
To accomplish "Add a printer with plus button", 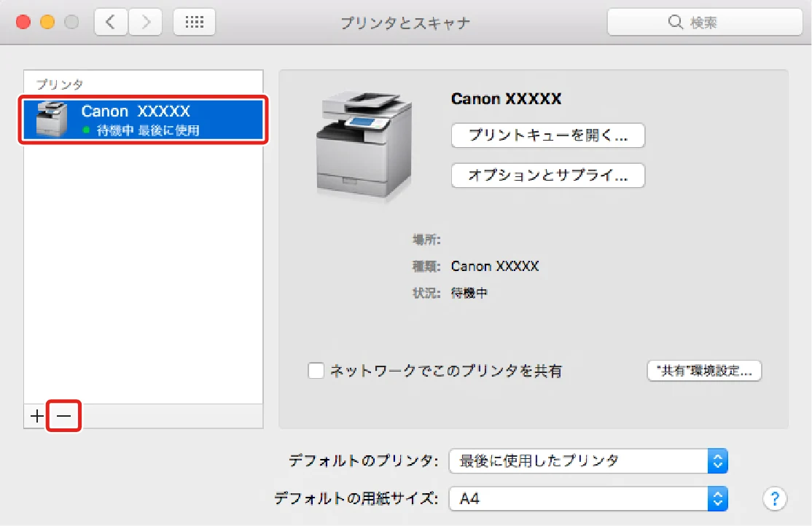I will (36, 416).
